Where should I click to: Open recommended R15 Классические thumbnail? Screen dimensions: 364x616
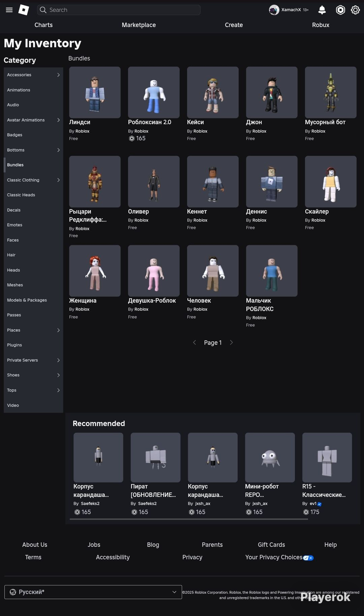tap(327, 458)
